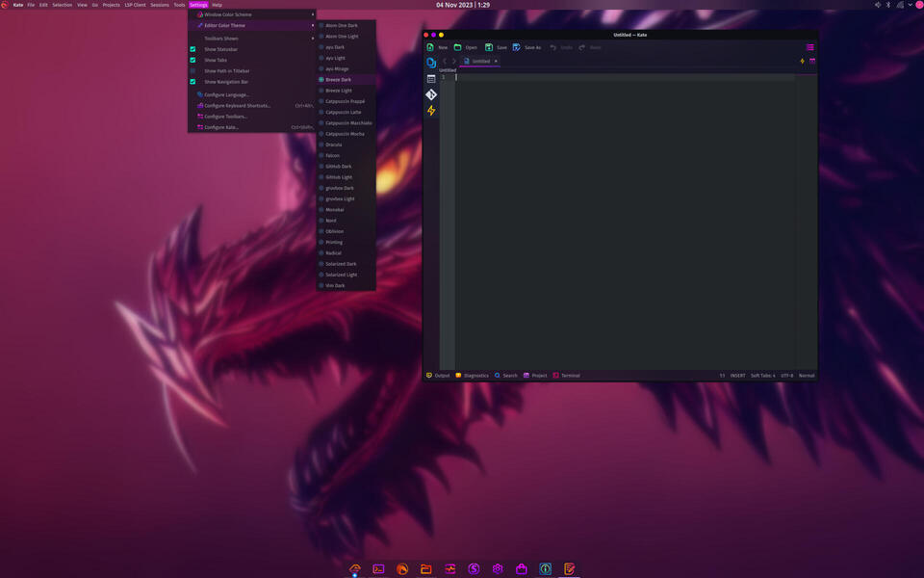Toggle Show Tabs checkbox
This screenshot has width=924, height=578.
[x=192, y=60]
